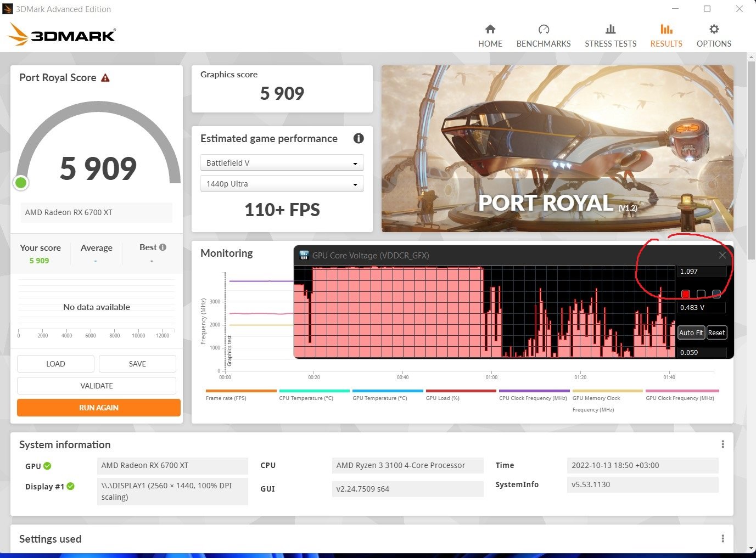Viewport: 756px width, 558px height.
Task: Click the LOAD button
Action: (55, 364)
